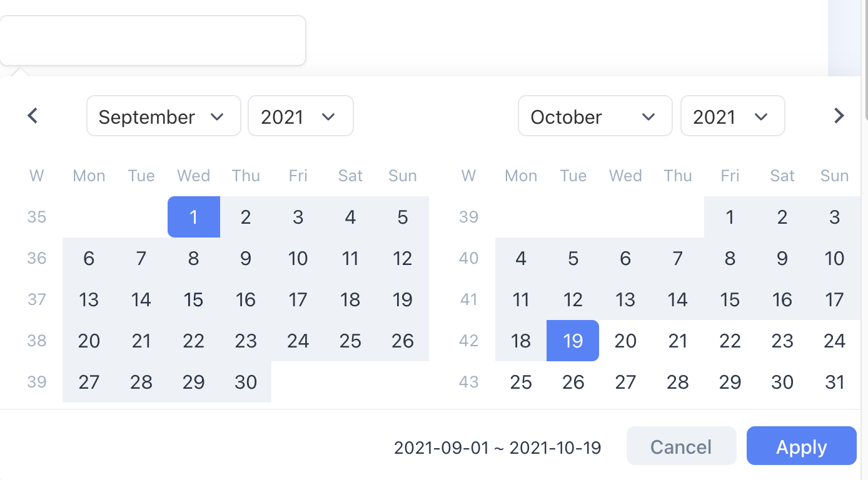Click week number 42 in October

(x=468, y=341)
